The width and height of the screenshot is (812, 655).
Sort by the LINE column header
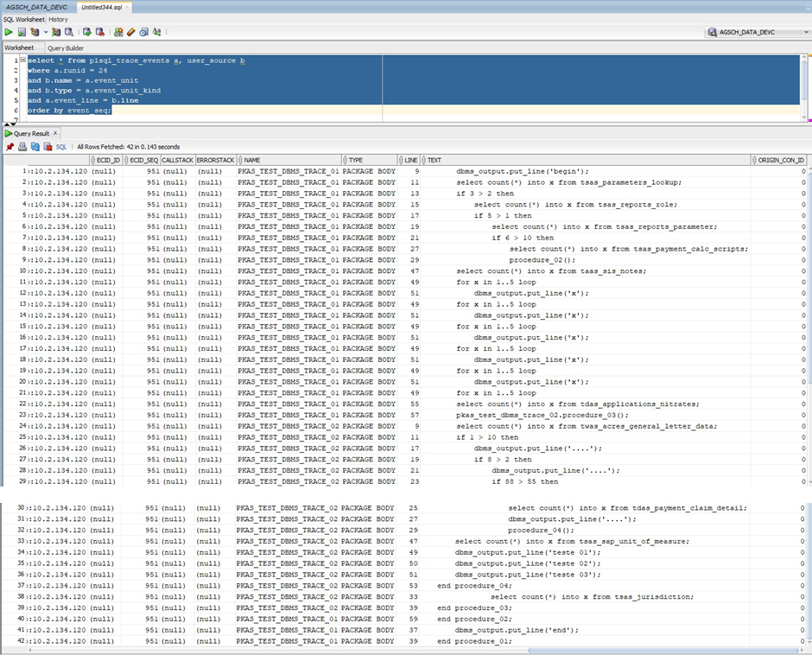pos(411,160)
